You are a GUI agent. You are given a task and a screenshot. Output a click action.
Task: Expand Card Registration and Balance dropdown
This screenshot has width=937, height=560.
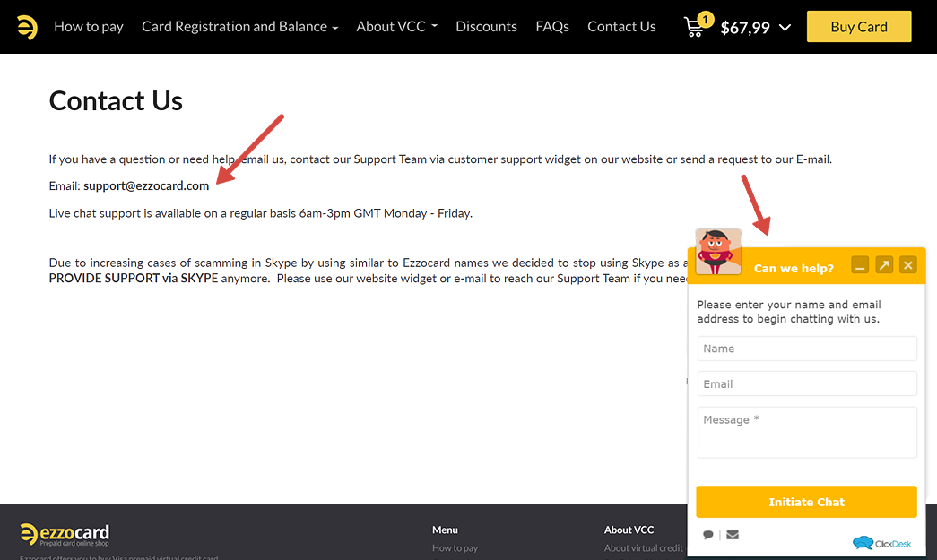[x=239, y=27]
